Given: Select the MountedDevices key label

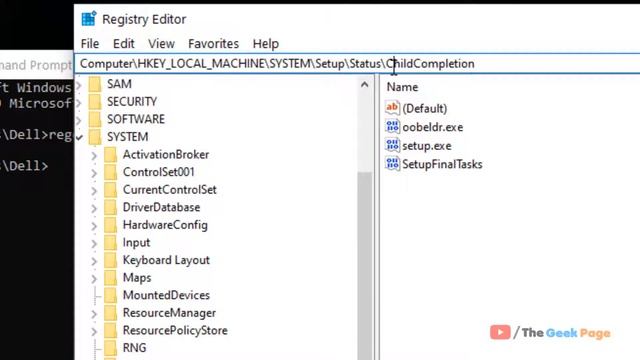Looking at the screenshot, I should (x=167, y=295).
